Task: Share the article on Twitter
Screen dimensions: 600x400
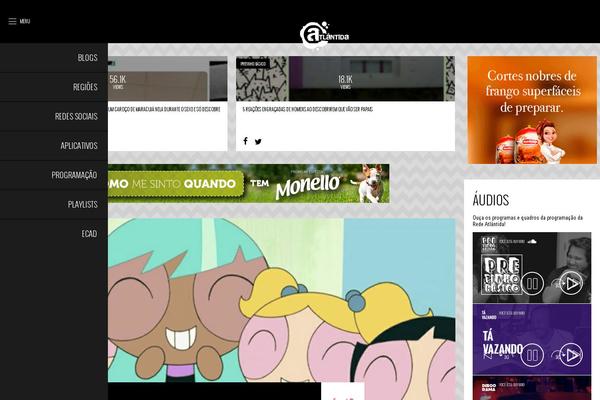Action: pyautogui.click(x=258, y=141)
